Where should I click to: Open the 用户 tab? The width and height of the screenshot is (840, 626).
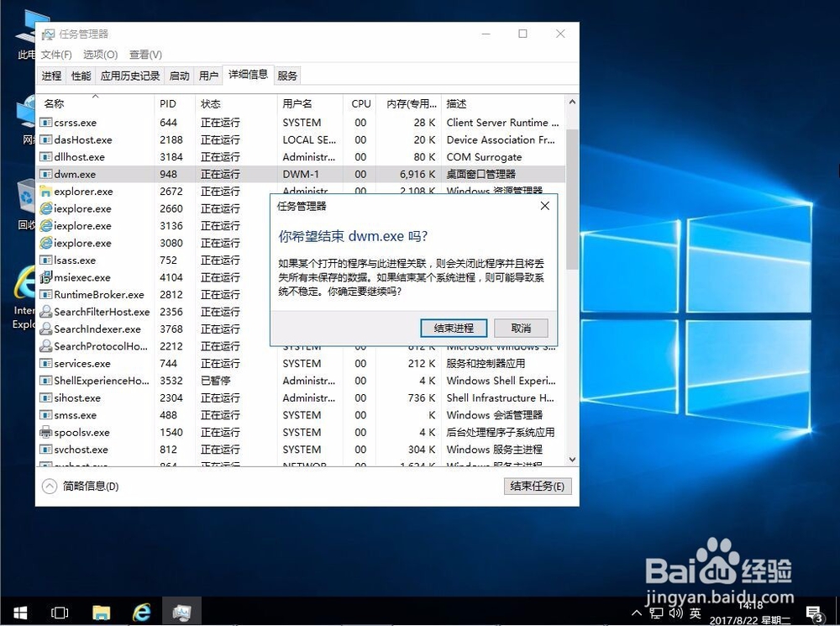(x=207, y=75)
